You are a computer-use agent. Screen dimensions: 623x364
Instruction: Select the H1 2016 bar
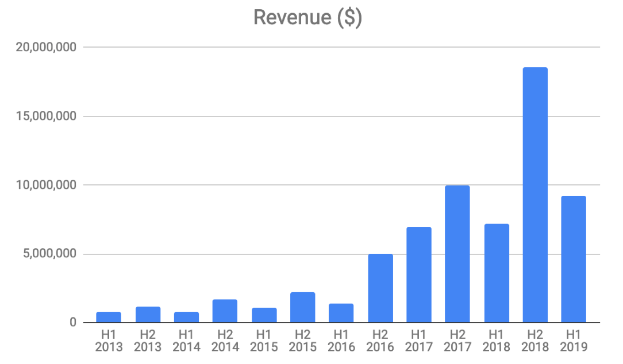tap(341, 313)
